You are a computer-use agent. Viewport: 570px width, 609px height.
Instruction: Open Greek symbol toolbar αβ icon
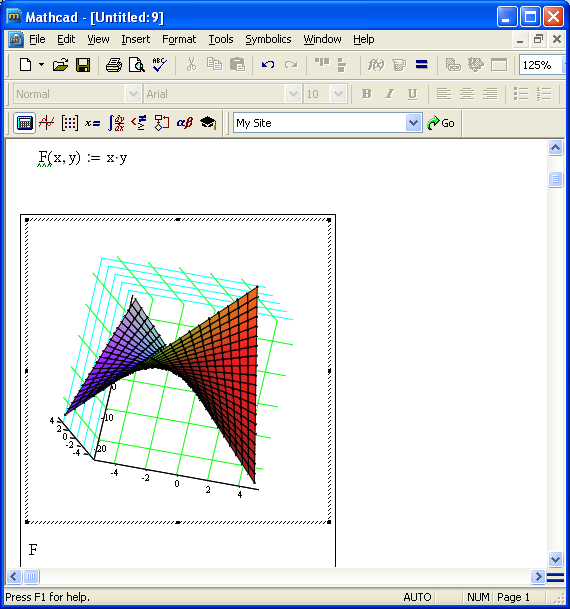(x=184, y=123)
